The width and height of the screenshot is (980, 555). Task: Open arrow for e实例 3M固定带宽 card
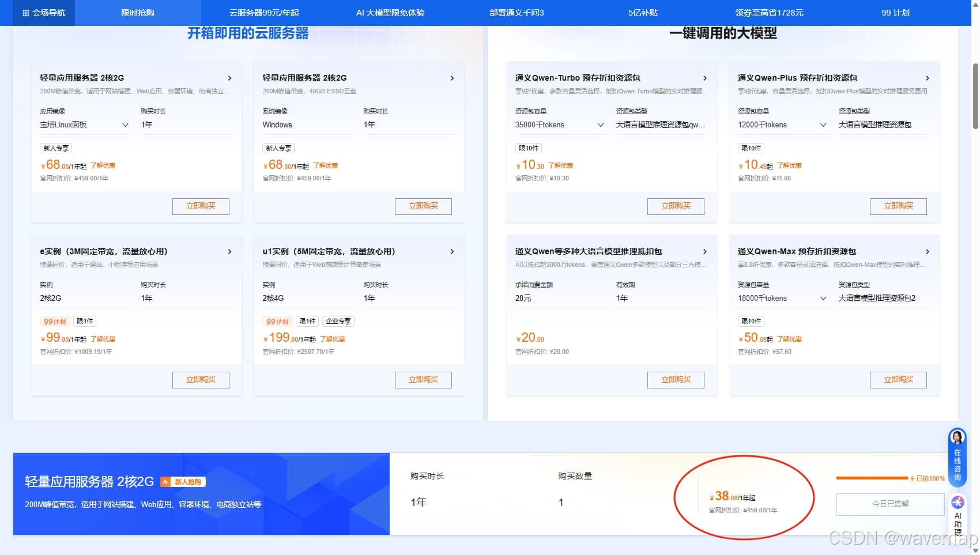[x=229, y=251]
